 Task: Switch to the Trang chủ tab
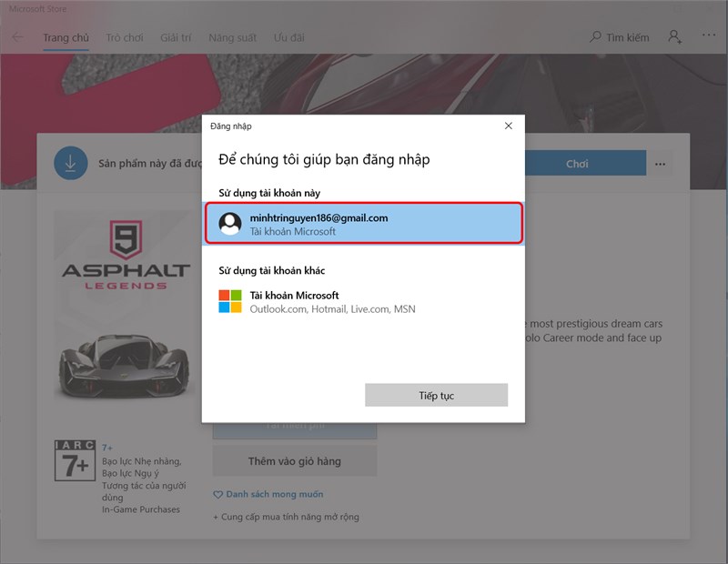66,37
